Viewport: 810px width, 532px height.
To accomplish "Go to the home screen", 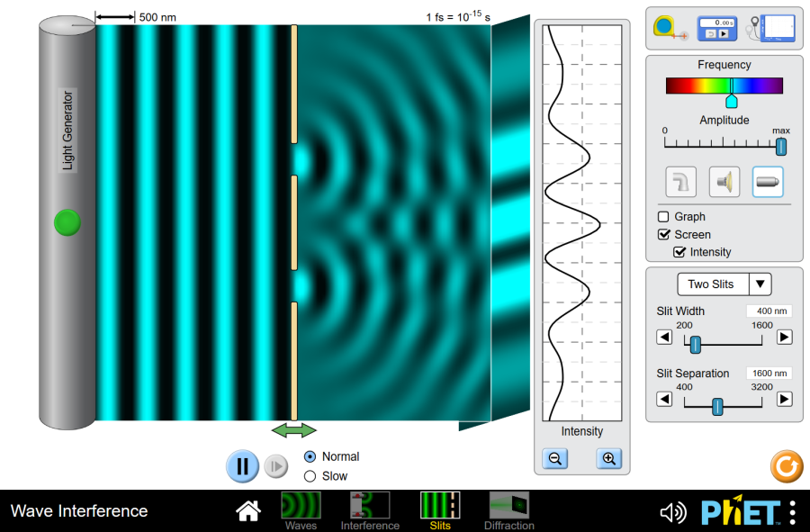I will (248, 510).
